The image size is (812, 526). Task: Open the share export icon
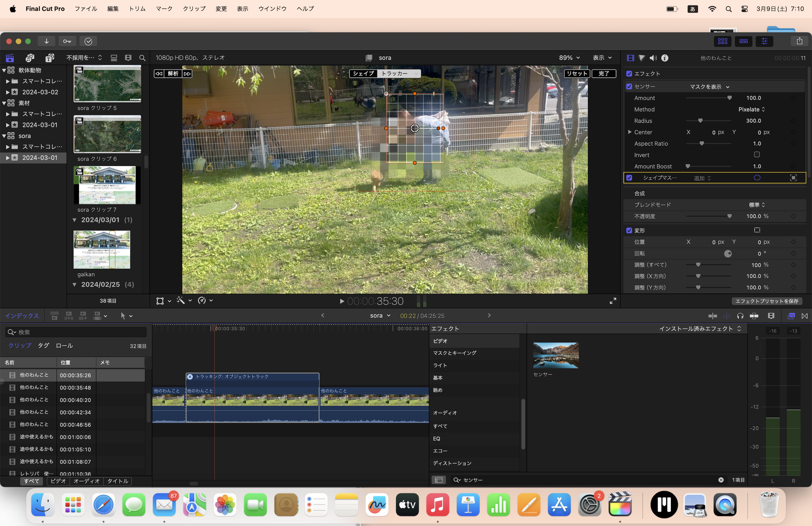(799, 41)
